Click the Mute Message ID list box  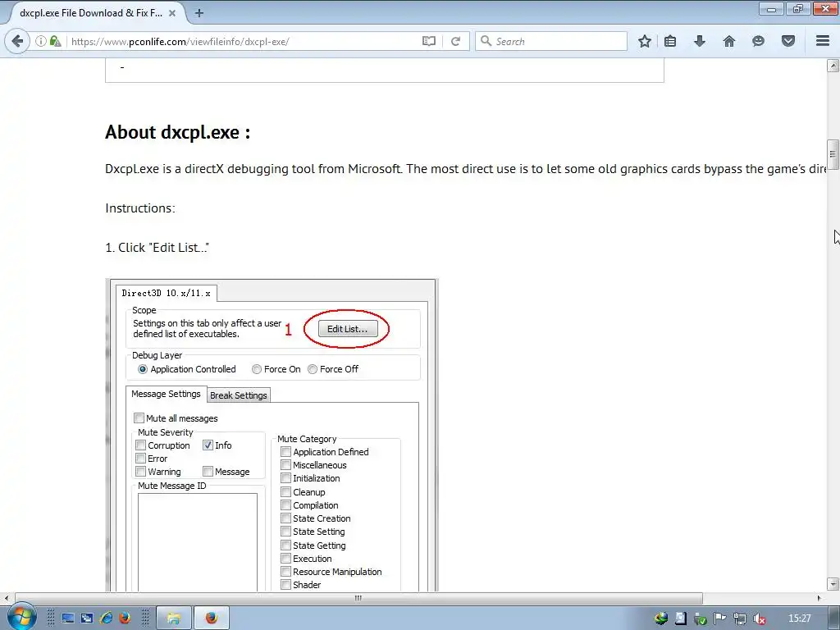198,542
